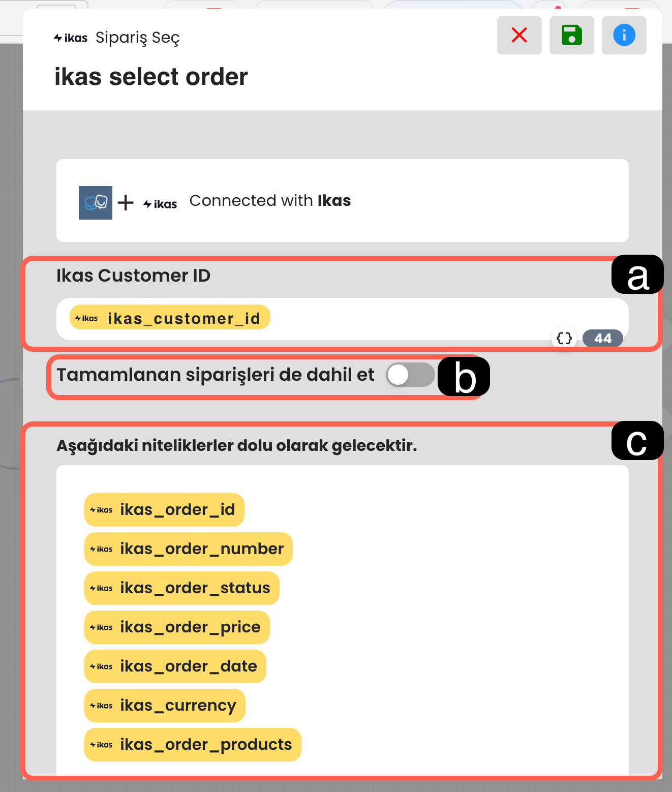
Task: Select the ikas_order_date attribute chip
Action: tap(175, 666)
